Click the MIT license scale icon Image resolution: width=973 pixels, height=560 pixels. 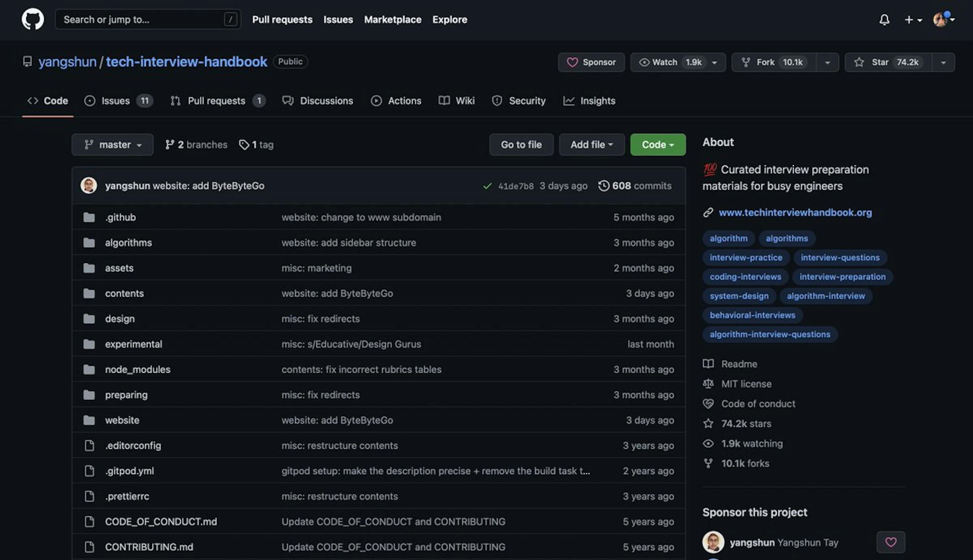[x=708, y=384]
